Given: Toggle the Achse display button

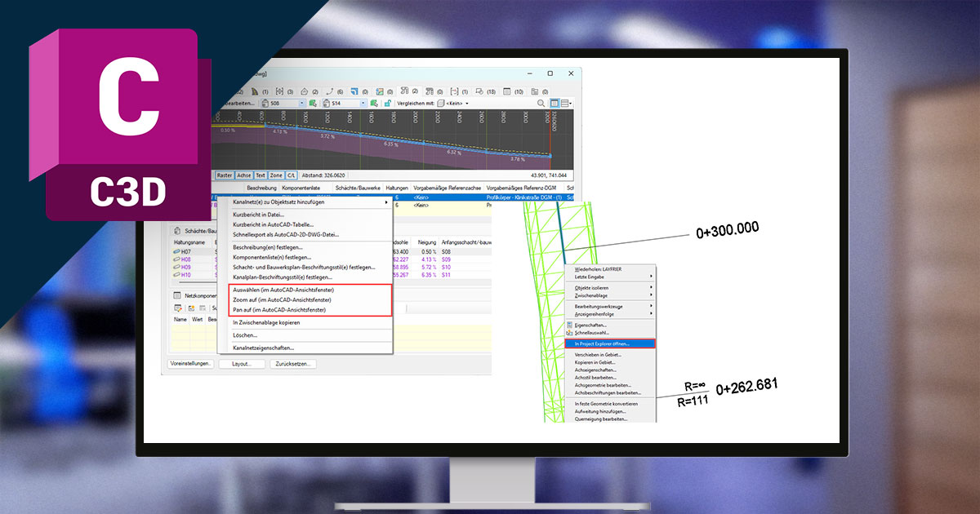Looking at the screenshot, I should point(243,175).
